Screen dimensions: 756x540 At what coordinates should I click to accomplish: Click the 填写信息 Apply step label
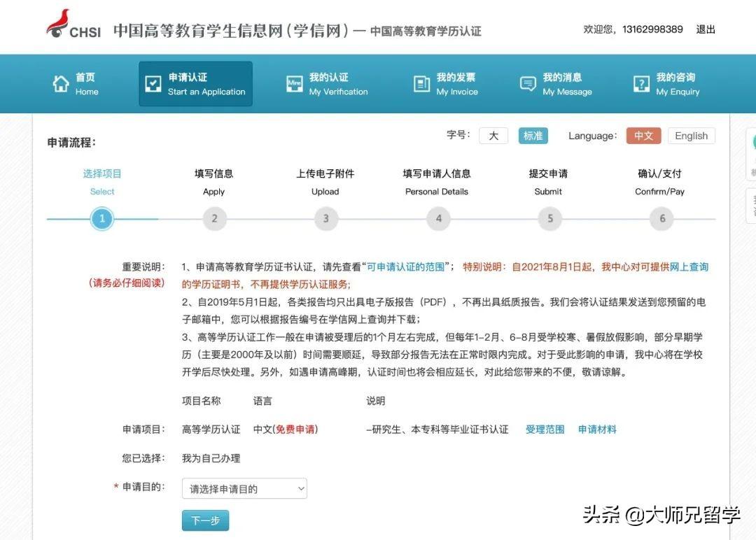point(213,182)
